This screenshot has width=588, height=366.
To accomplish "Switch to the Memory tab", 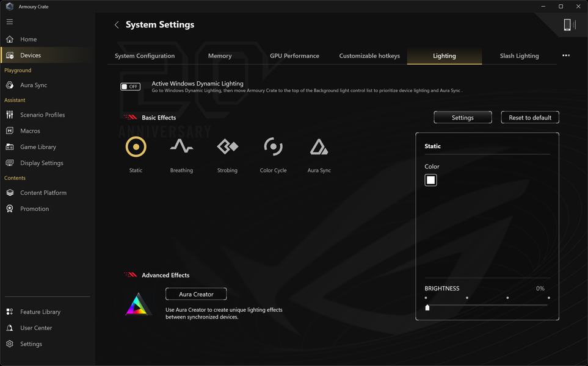I will coord(220,56).
